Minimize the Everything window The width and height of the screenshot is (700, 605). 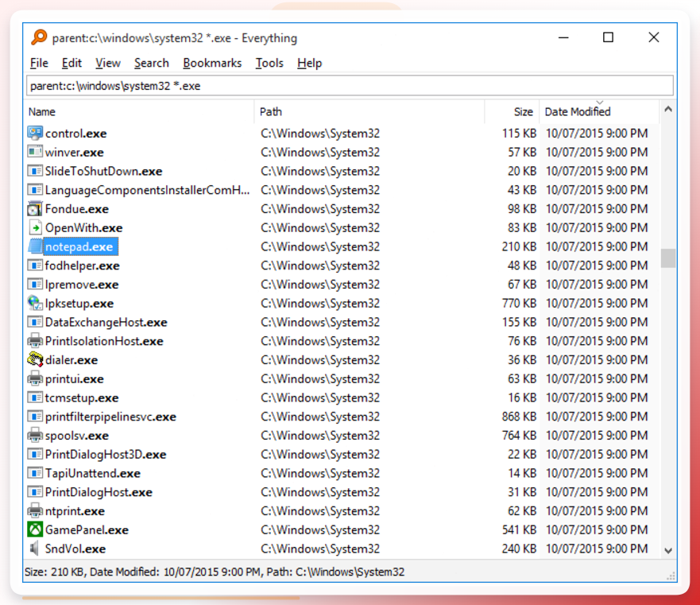point(563,37)
